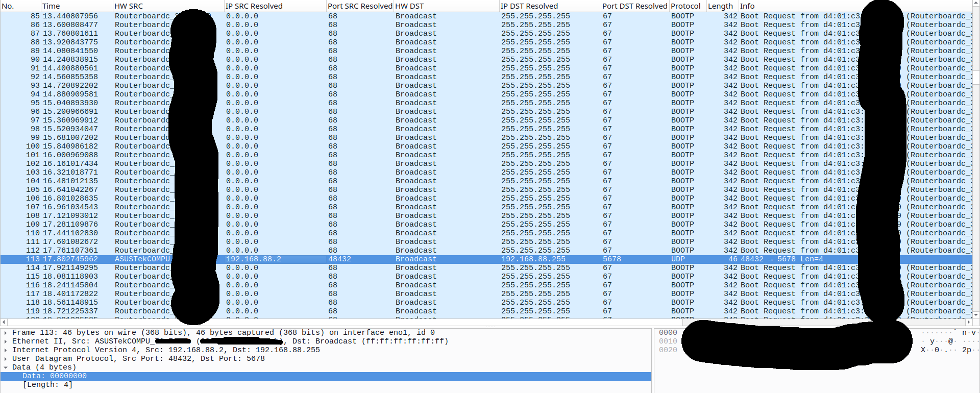Click the UDP protocol cell
980x393 pixels.
pos(678,259)
